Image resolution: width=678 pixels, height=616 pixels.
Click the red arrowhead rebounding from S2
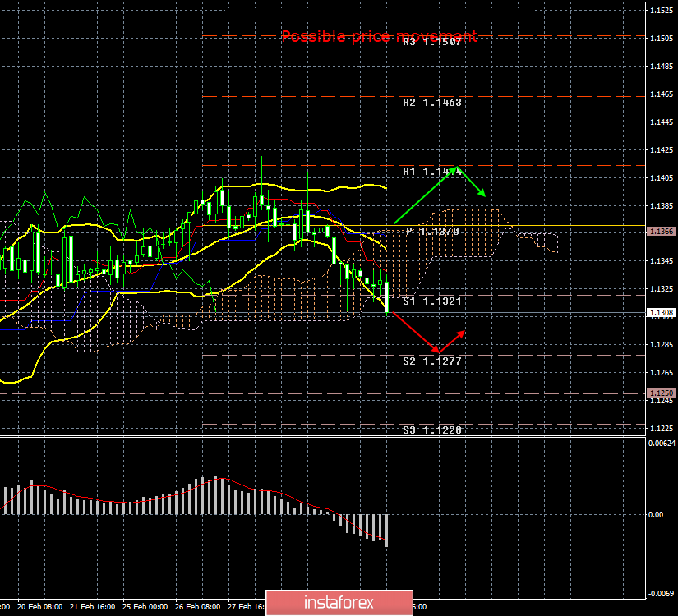(x=460, y=334)
